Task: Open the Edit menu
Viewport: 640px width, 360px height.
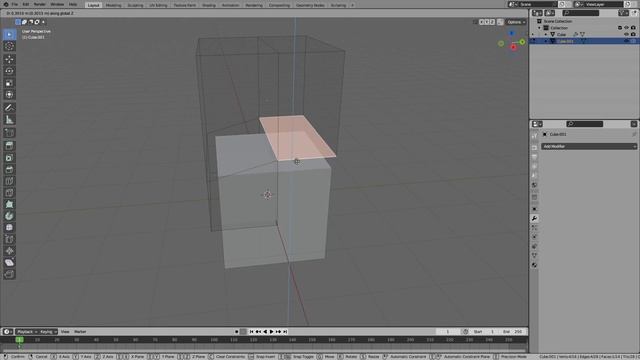Action: [x=25, y=4]
